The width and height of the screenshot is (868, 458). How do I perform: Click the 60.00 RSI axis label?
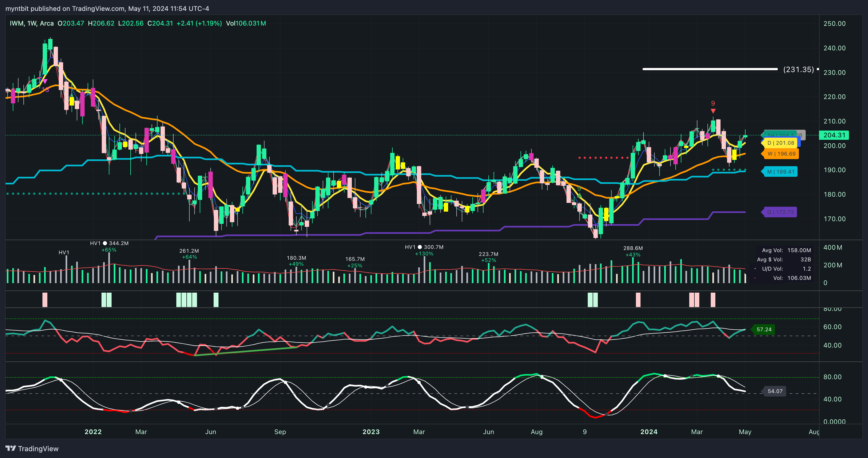click(x=832, y=327)
